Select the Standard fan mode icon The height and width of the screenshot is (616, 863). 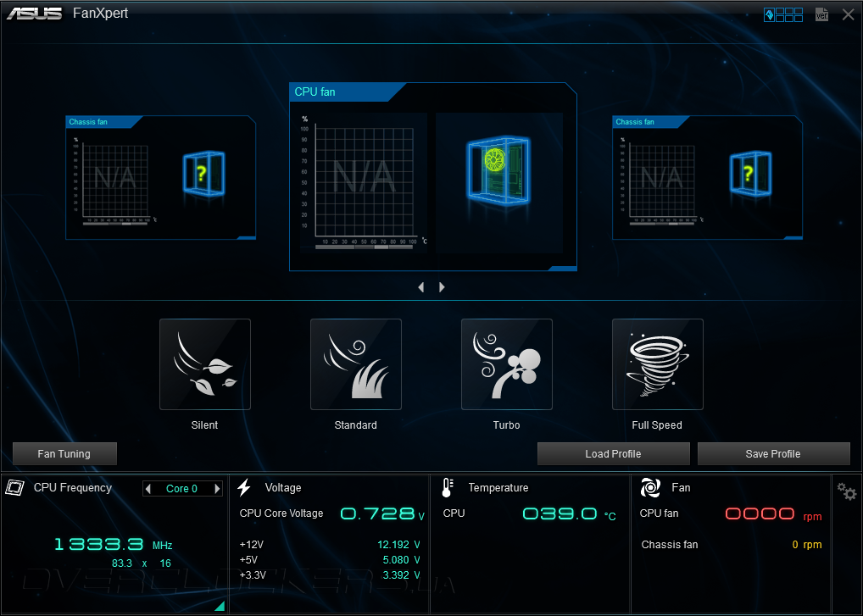tap(355, 364)
